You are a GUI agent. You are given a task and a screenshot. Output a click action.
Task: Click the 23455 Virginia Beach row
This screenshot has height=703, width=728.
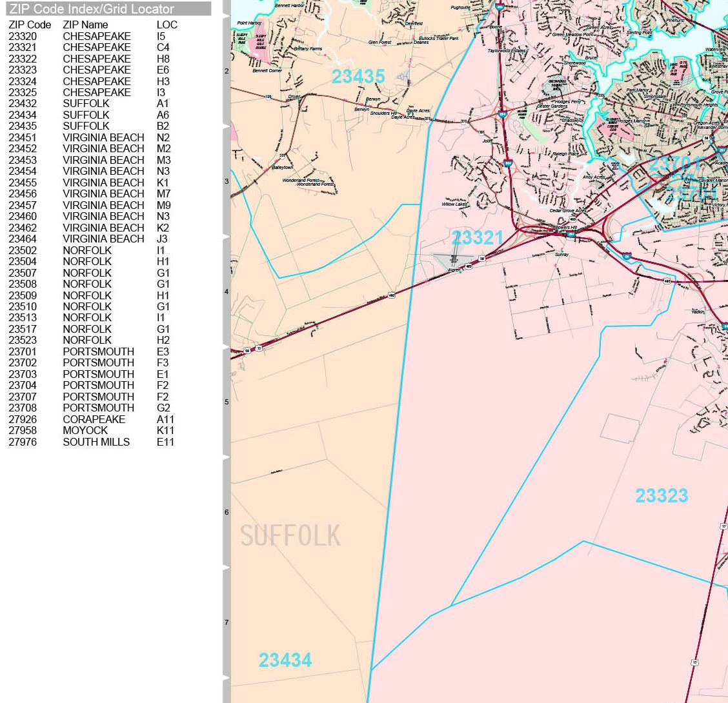click(93, 183)
